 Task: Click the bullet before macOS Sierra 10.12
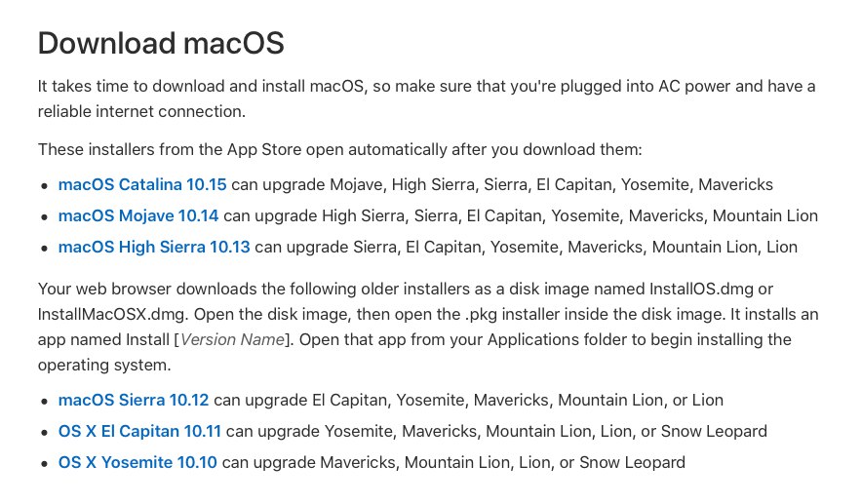point(45,402)
